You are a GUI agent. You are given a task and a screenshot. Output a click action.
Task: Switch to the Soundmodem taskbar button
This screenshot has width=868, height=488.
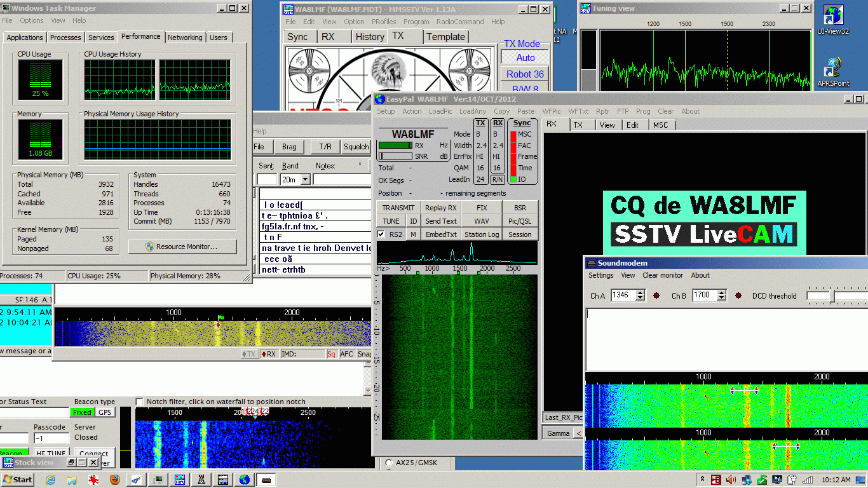[x=266, y=479]
